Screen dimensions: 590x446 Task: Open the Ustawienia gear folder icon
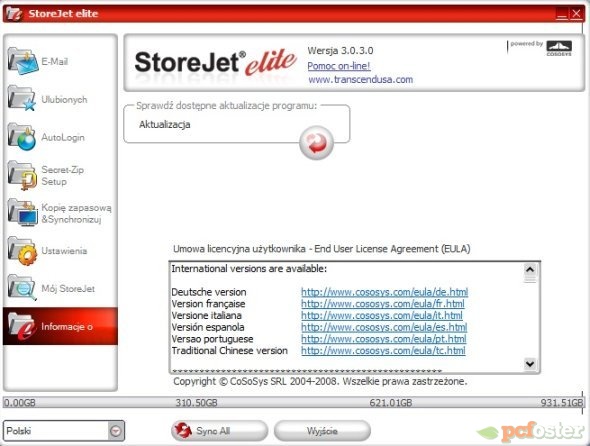click(23, 251)
